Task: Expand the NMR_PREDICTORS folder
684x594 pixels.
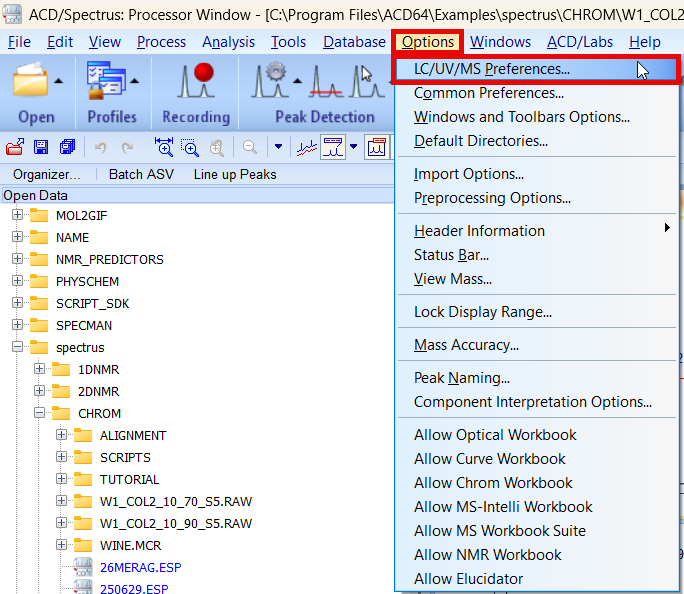Action: point(17,259)
